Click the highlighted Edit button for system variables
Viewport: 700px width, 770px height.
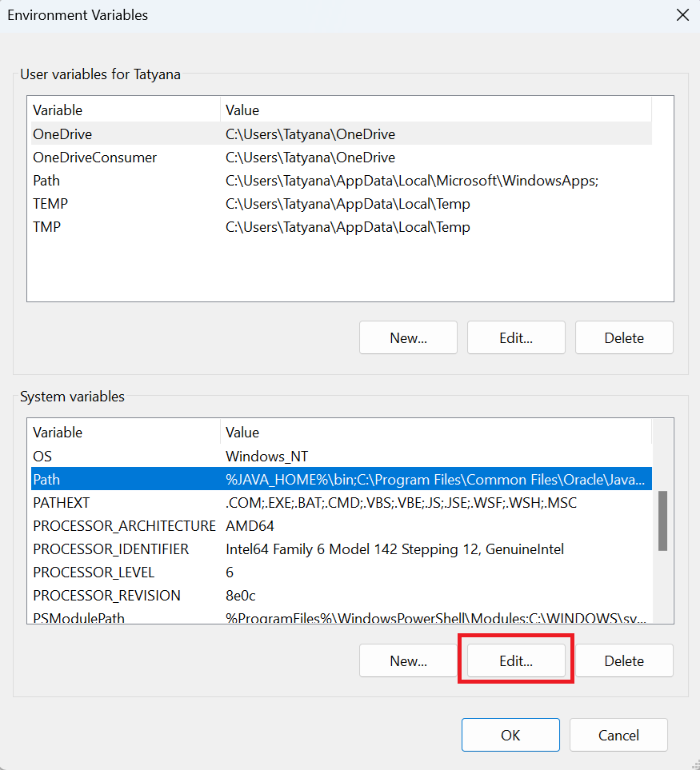[516, 661]
